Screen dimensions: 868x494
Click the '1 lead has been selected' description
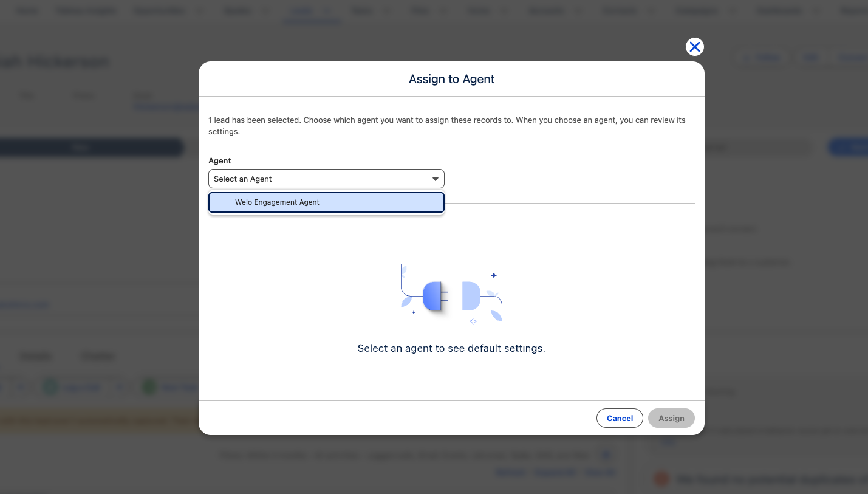pos(447,126)
